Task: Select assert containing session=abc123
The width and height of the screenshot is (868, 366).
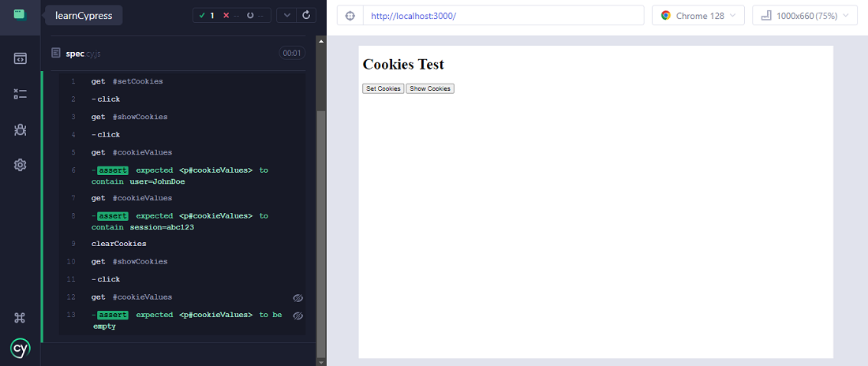Action: pos(182,221)
